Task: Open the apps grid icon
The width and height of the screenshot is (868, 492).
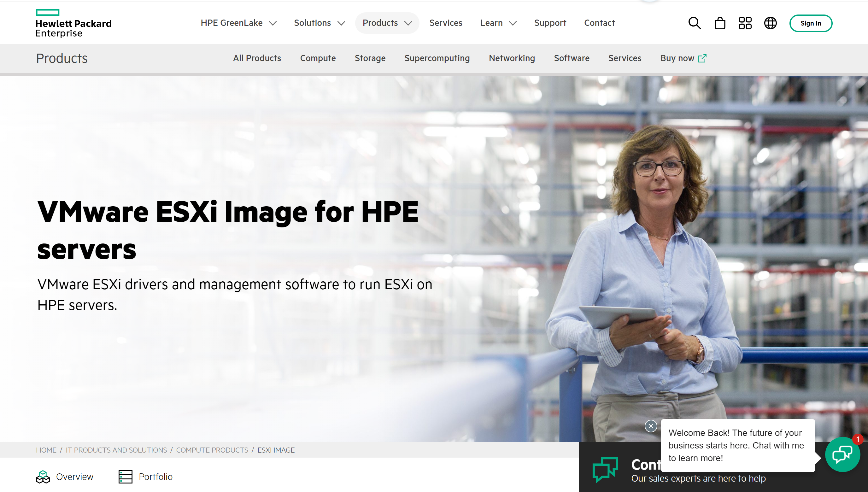Action: click(x=745, y=23)
